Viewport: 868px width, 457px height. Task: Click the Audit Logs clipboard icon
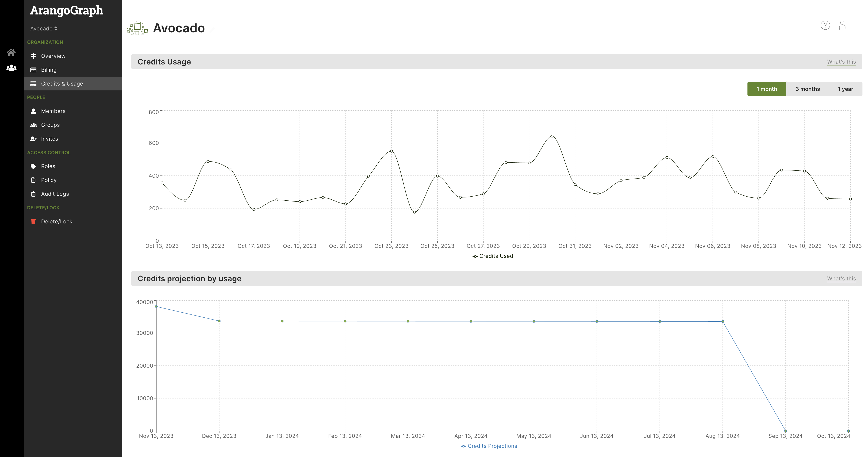(x=33, y=194)
